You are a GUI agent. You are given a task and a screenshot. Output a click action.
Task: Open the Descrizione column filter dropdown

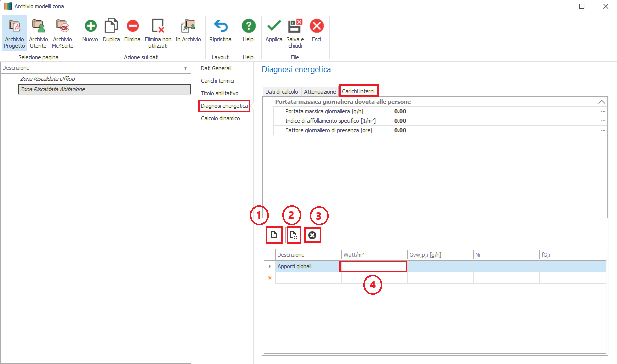[185, 68]
